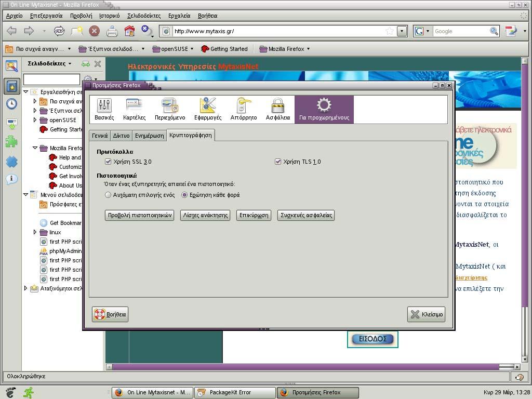The width and height of the screenshot is (532, 399).
Task: Go back with the browser back arrow
Action: 11,31
